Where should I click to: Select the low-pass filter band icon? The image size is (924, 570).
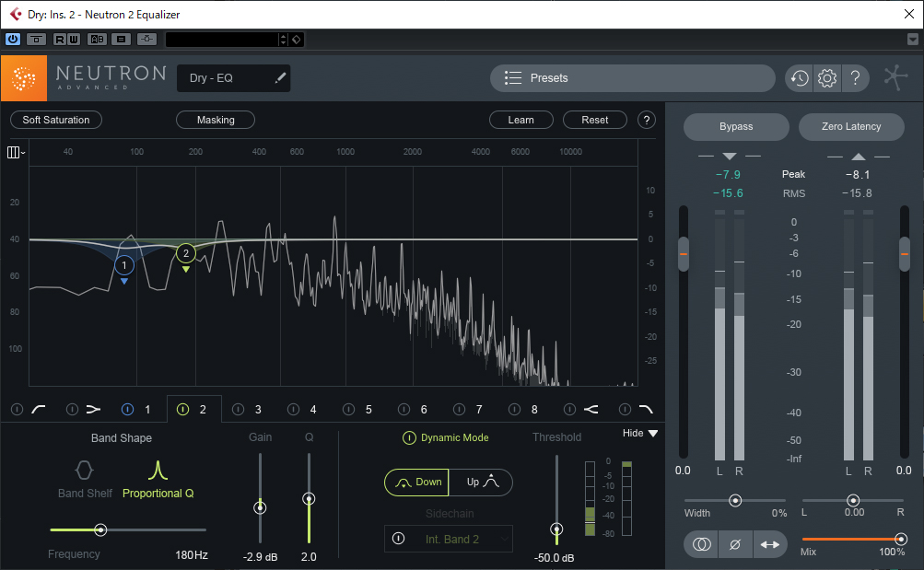646,409
